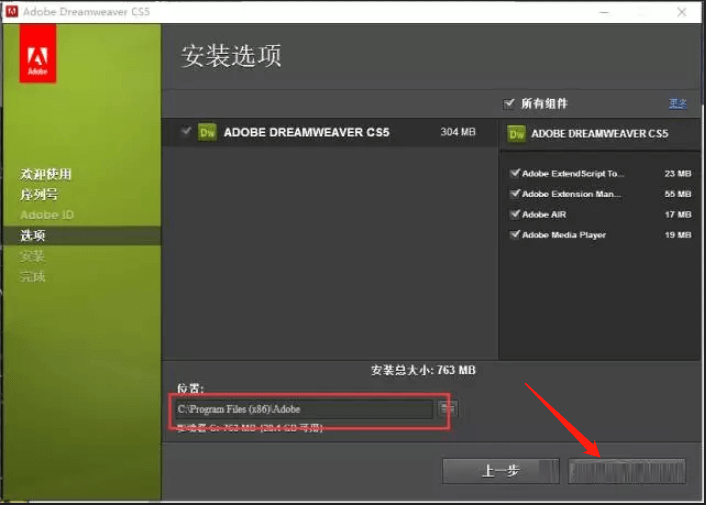
Task: Minimize the installer window
Action: coord(604,12)
